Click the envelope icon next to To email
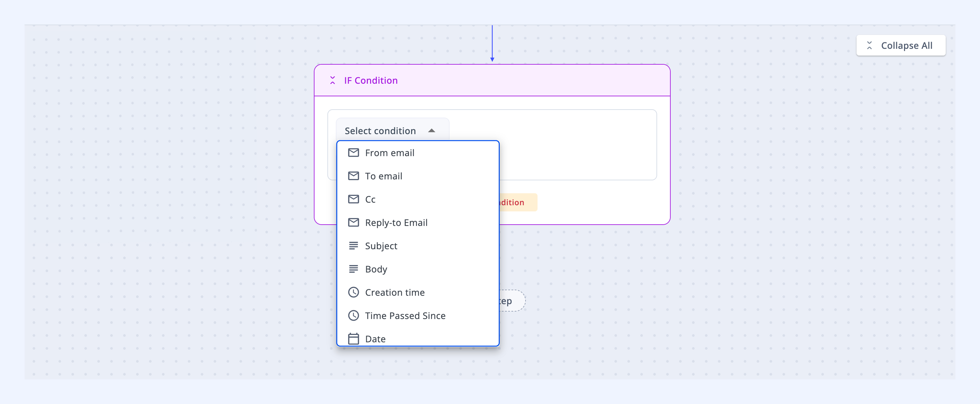 353,176
